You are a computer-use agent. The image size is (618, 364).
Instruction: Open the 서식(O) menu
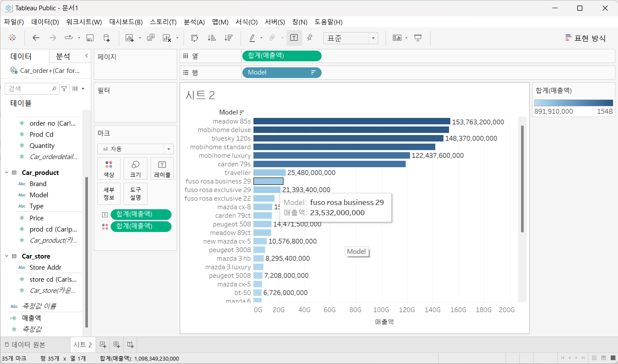click(247, 22)
